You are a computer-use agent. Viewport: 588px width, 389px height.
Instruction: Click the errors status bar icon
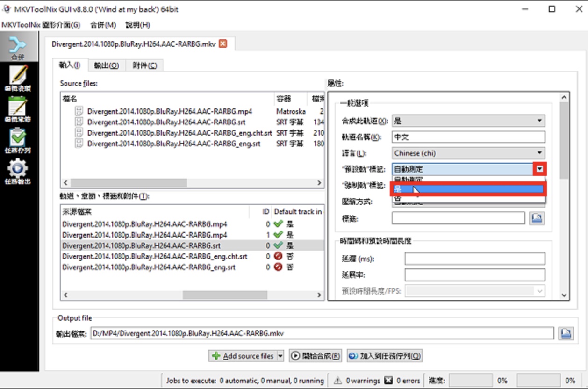coord(388,381)
